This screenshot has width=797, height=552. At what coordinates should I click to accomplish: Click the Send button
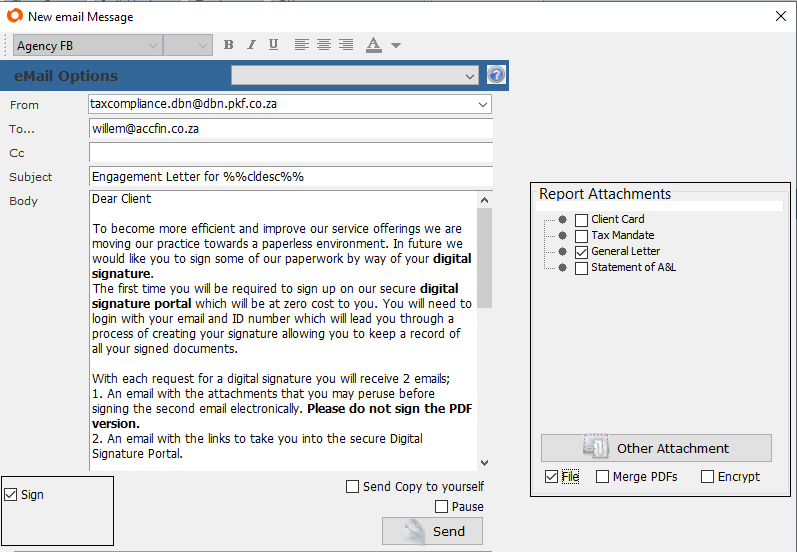click(432, 531)
